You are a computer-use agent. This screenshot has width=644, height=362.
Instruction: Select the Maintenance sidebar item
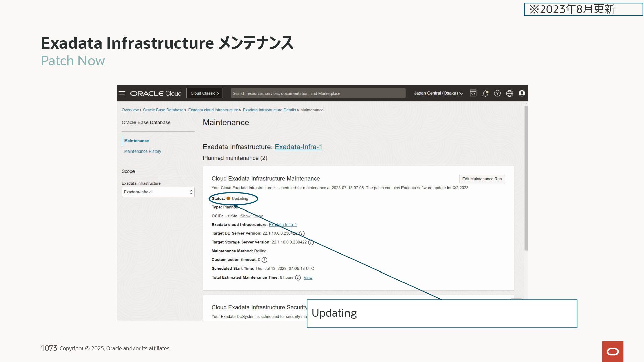pos(137,141)
